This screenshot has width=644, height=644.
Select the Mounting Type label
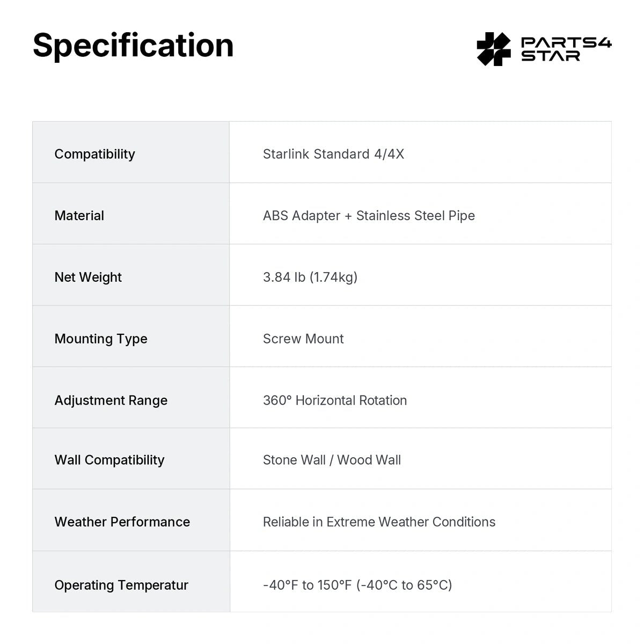[101, 339]
